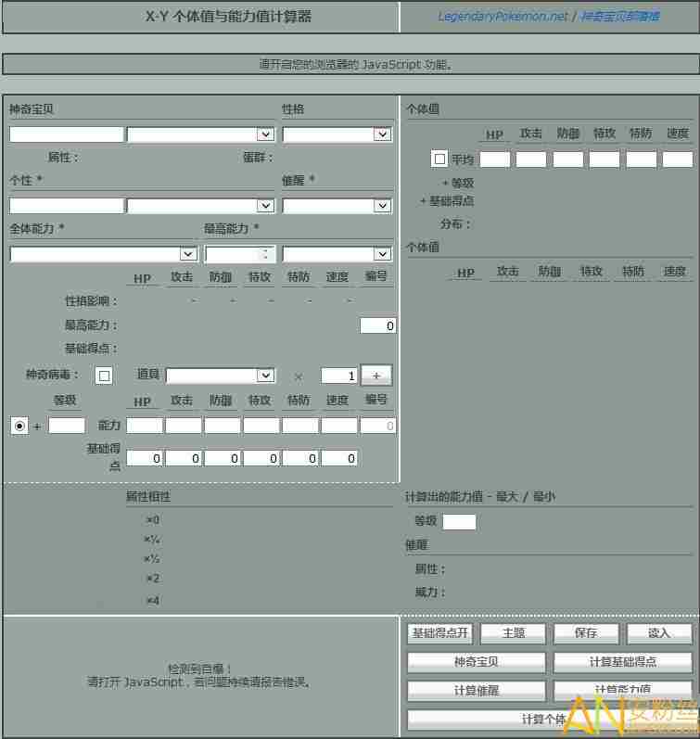The width and height of the screenshot is (700, 739).
Task: Expand the 神奇宝贝 species dropdown
Action: point(201,134)
